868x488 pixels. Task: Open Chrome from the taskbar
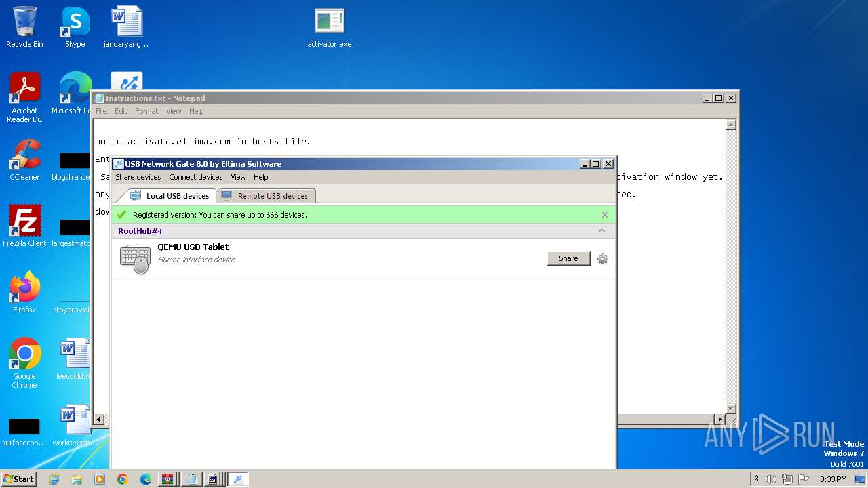coord(123,479)
